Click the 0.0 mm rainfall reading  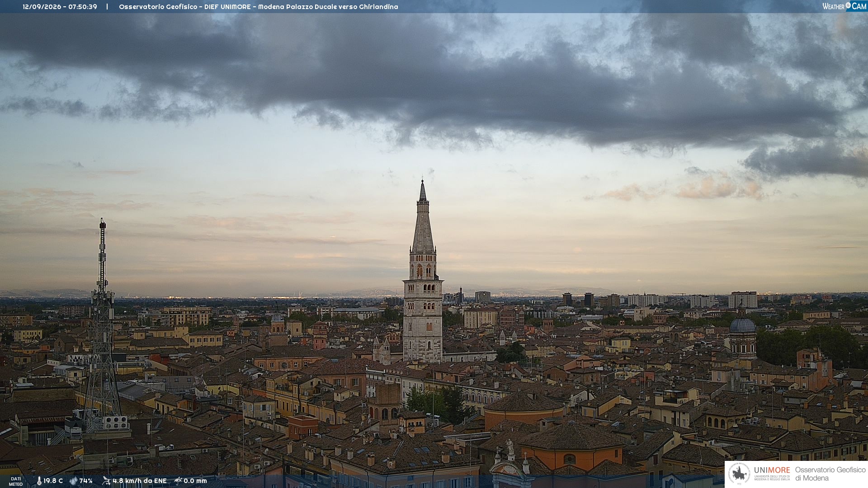(x=195, y=481)
